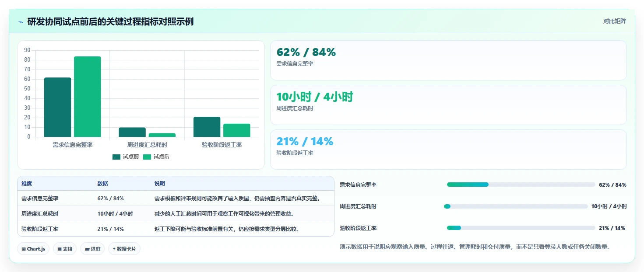Click the 验收阶段返工率 progress row label
Image resolution: width=644 pixels, height=272 pixels.
point(358,228)
